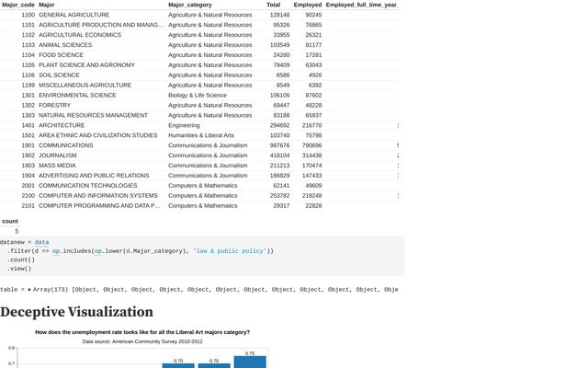
Task: Click the Major column header
Action: (x=48, y=6)
